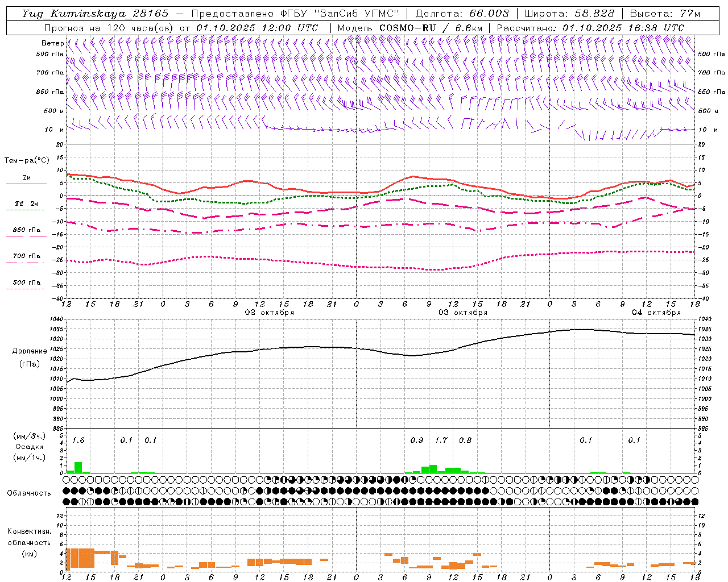Click the red line sample under the 2м legend
The width and height of the screenshot is (728, 582).
(x=26, y=184)
